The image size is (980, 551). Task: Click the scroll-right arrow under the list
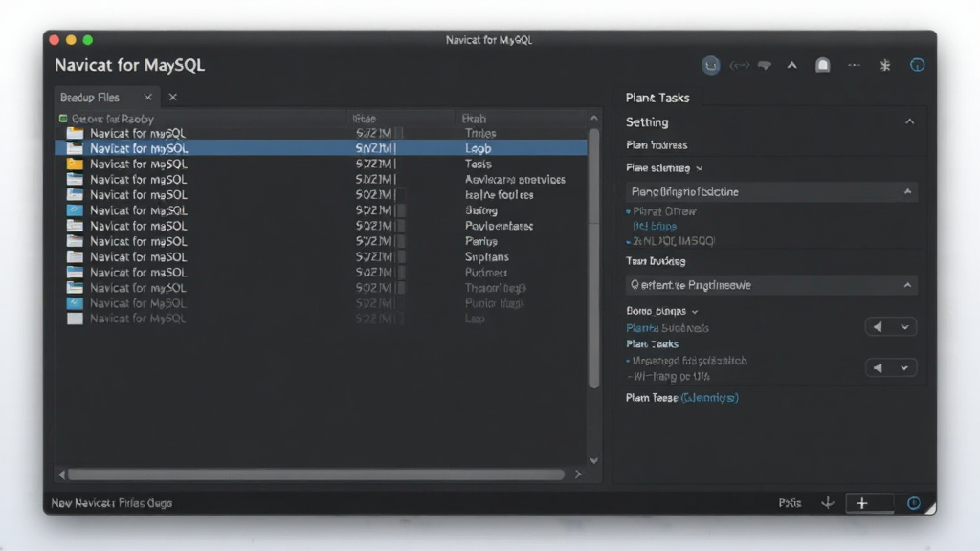[x=578, y=474]
